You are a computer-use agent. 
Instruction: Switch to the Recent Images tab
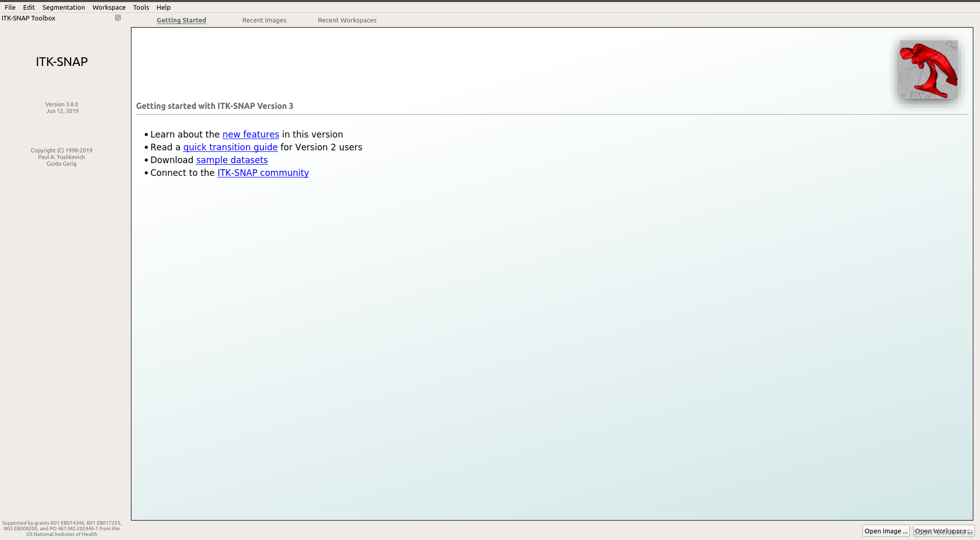[x=264, y=20]
